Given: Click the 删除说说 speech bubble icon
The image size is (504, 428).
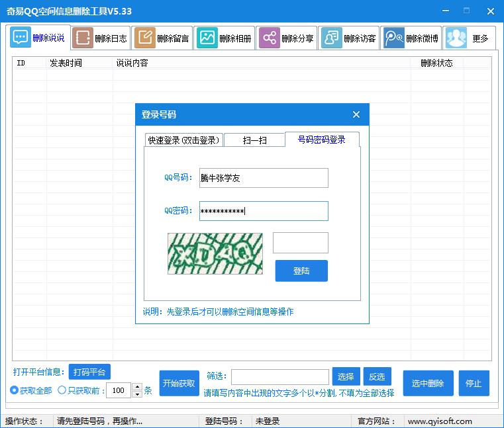Looking at the screenshot, I should point(21,38).
